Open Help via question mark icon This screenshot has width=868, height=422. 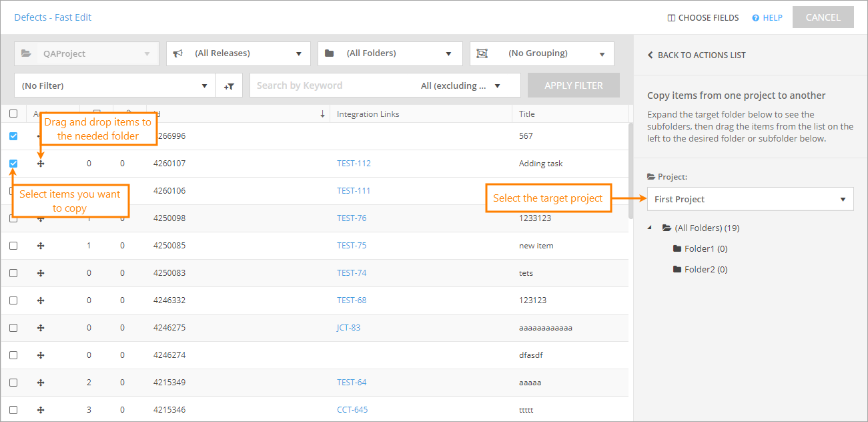coord(756,18)
